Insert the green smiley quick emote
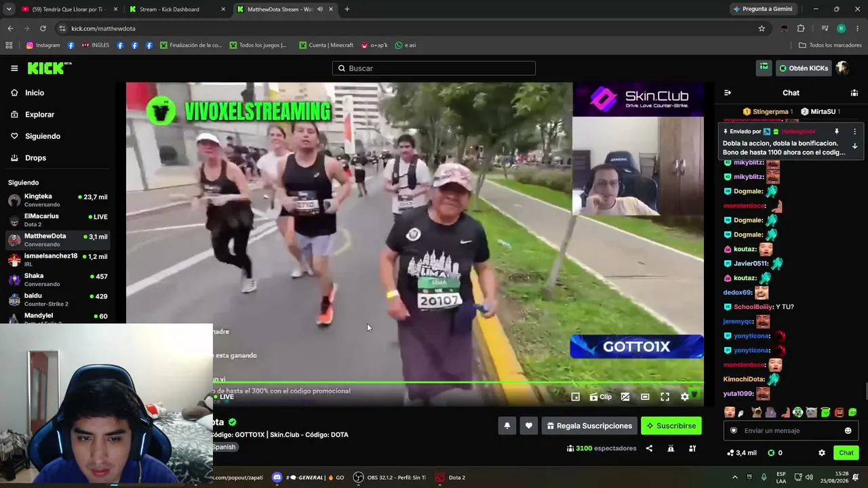 click(852, 412)
